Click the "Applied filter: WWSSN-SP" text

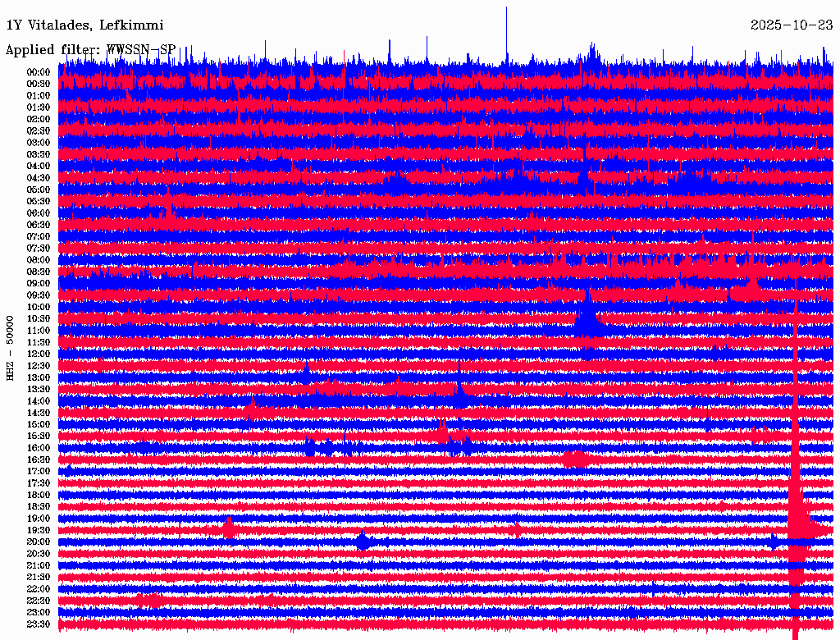[90, 50]
